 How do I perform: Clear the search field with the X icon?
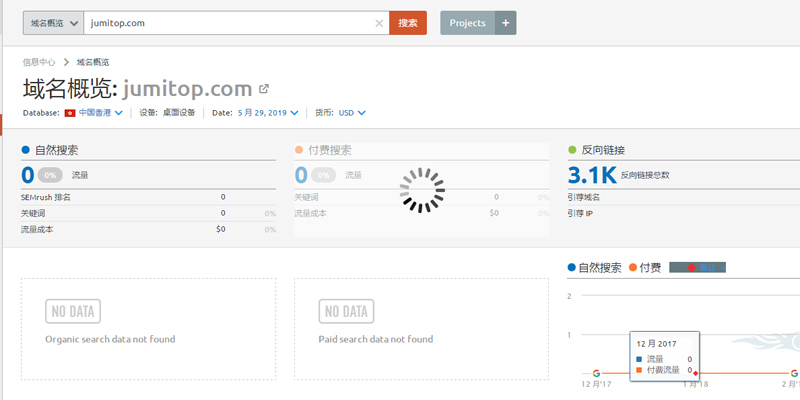click(x=379, y=23)
